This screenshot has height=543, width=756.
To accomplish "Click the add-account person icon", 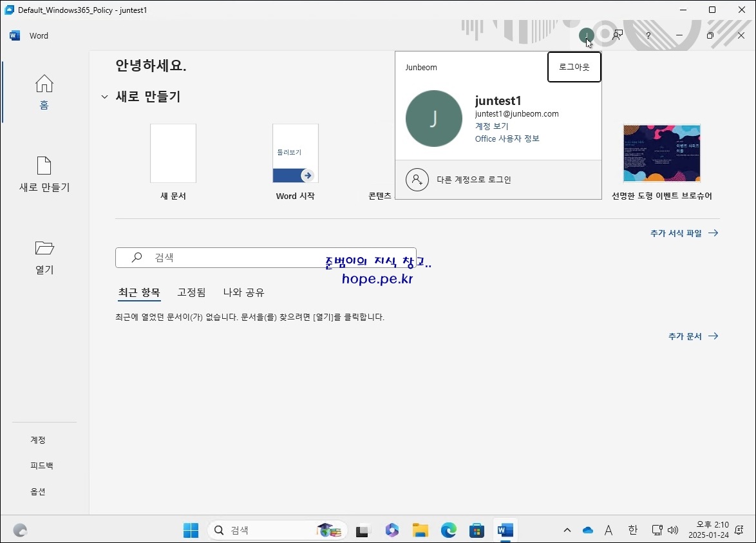I will (417, 180).
